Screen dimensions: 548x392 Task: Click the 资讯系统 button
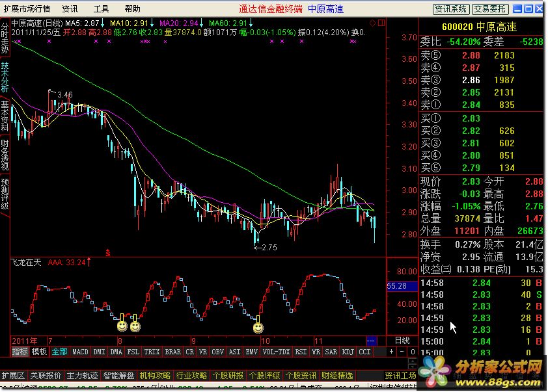coord(451,9)
